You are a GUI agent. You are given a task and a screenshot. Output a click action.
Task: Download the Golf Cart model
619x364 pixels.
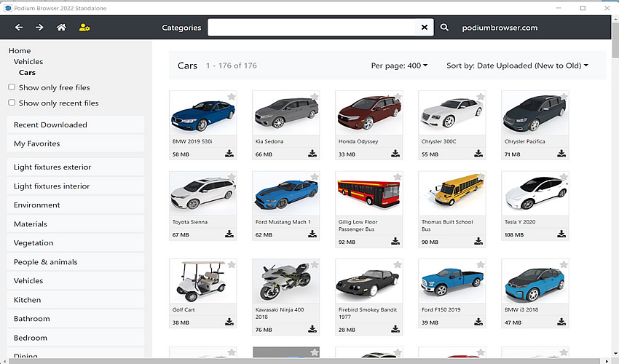[x=229, y=321]
